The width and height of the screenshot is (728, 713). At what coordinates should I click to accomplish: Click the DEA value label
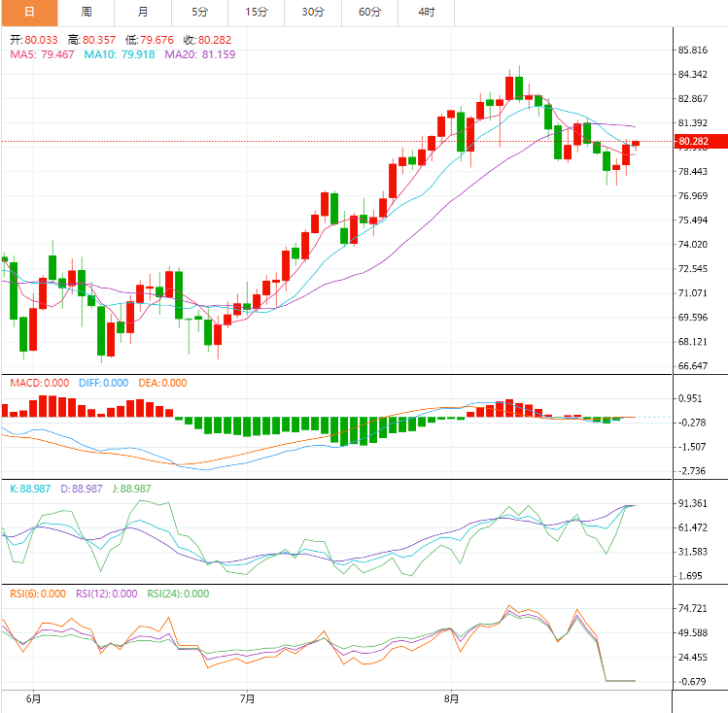[162, 383]
